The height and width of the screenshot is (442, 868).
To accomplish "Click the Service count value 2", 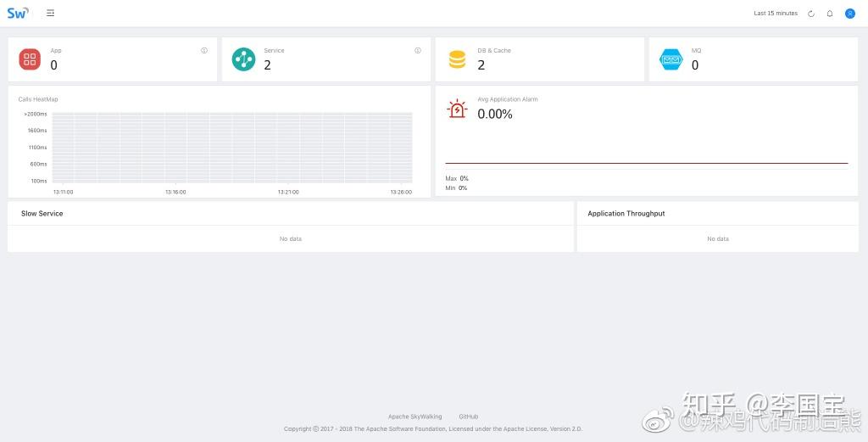I will pos(267,65).
